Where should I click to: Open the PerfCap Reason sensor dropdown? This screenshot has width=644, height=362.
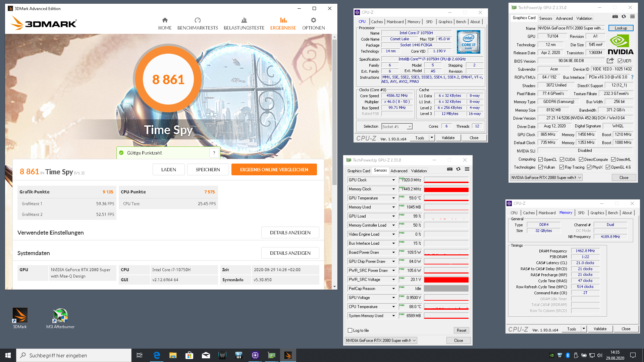[x=393, y=289]
